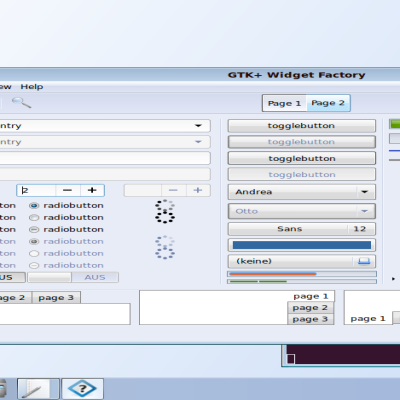This screenshot has width=400, height=400.
Task: Click the greyed dash-marked radiobutton
Action: (x=34, y=266)
